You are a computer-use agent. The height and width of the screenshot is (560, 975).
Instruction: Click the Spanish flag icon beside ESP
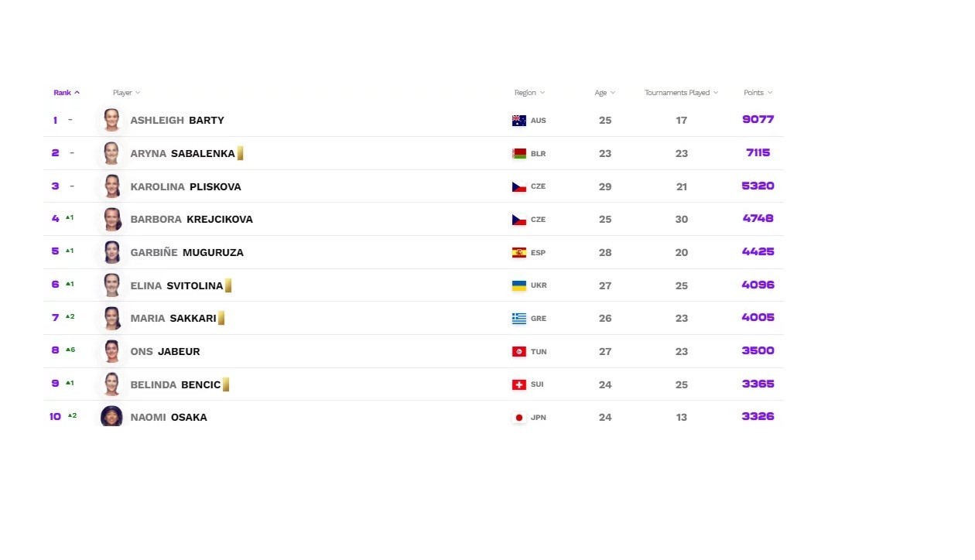[518, 253]
